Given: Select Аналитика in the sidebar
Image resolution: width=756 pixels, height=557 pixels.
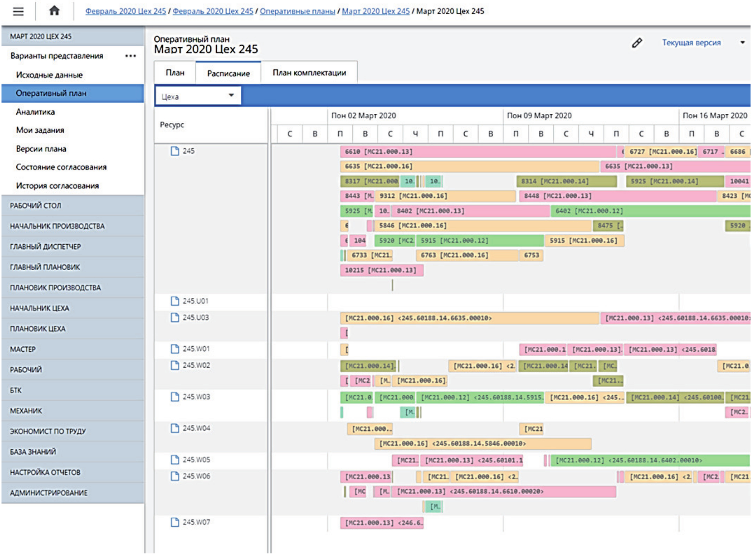Looking at the screenshot, I should (35, 112).
